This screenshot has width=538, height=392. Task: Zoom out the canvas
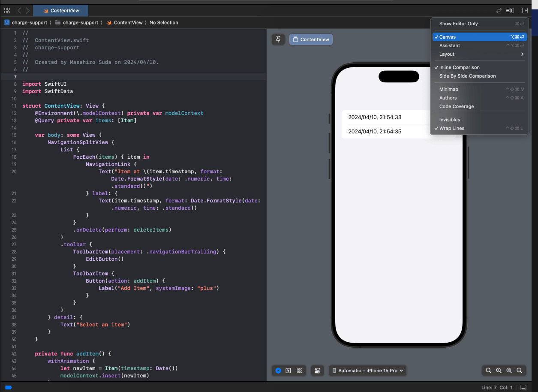point(488,371)
